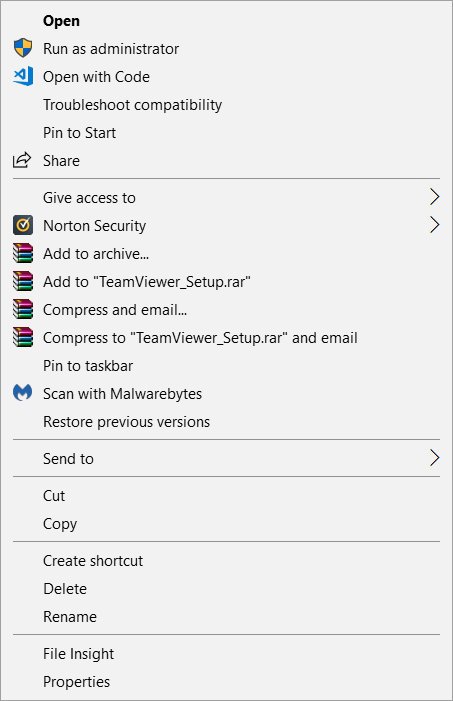The height and width of the screenshot is (701, 453).
Task: Choose Cut from the menu
Action: [226, 495]
